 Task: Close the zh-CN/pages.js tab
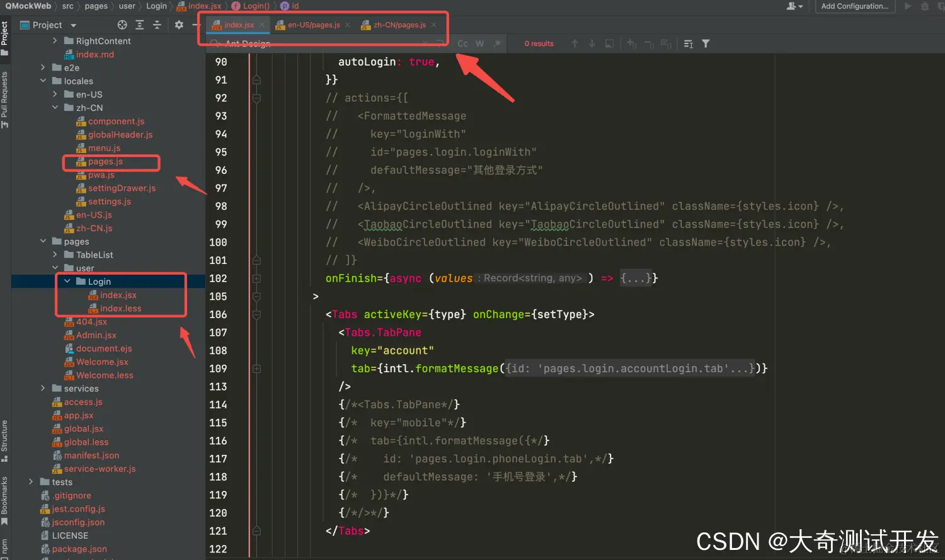click(x=433, y=25)
